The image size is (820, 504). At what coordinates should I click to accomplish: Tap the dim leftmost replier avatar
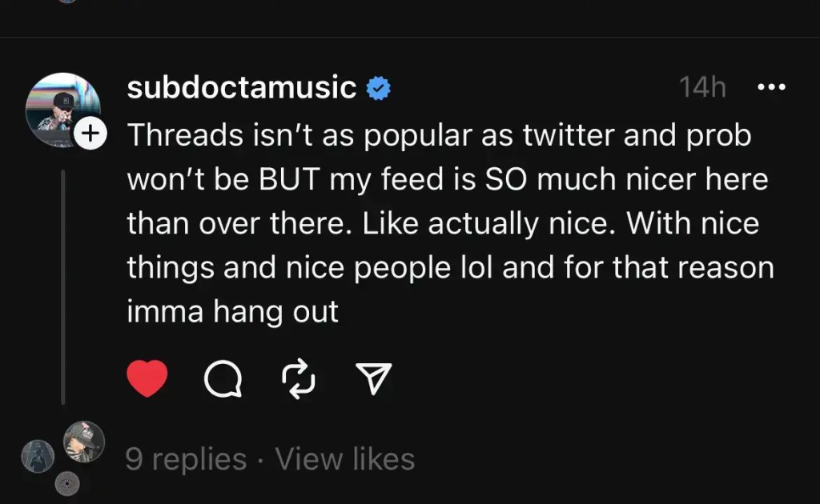click(38, 456)
